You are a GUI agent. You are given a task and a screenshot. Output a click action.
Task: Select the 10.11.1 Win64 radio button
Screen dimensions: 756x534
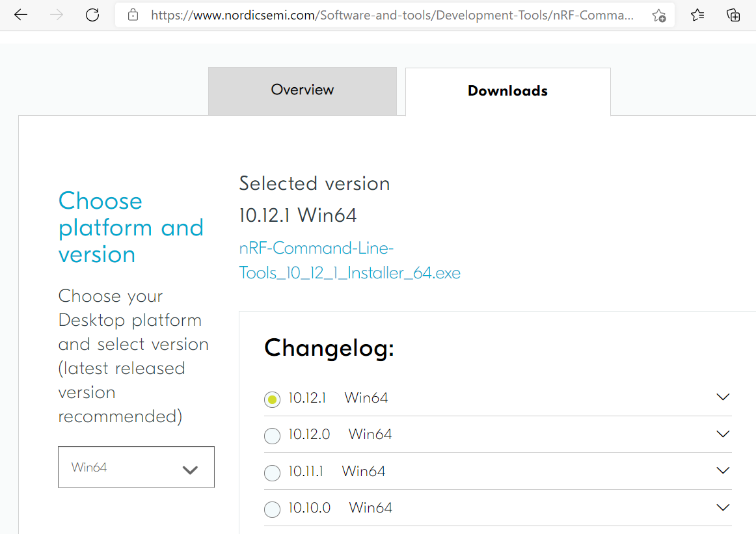point(272,473)
